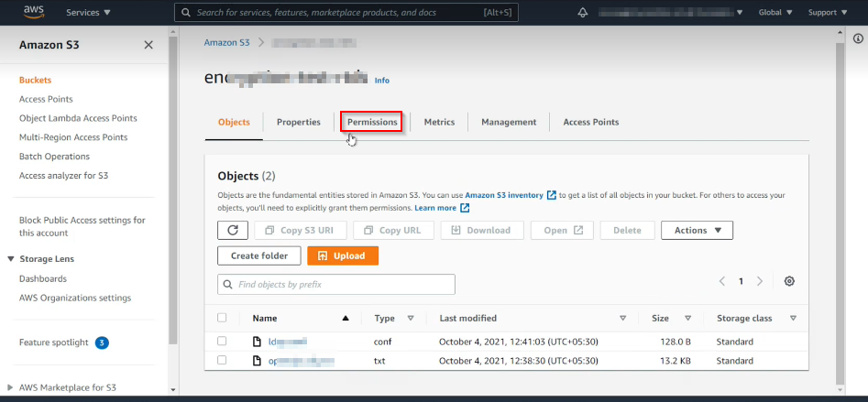The image size is (868, 402).
Task: Open the Permissions tab
Action: point(372,122)
